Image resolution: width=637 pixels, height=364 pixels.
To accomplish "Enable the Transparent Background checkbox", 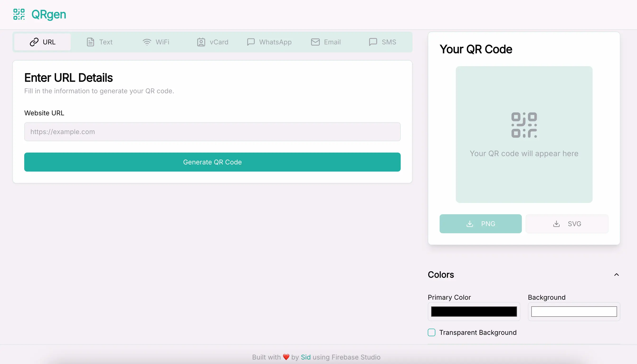I will pos(431,332).
